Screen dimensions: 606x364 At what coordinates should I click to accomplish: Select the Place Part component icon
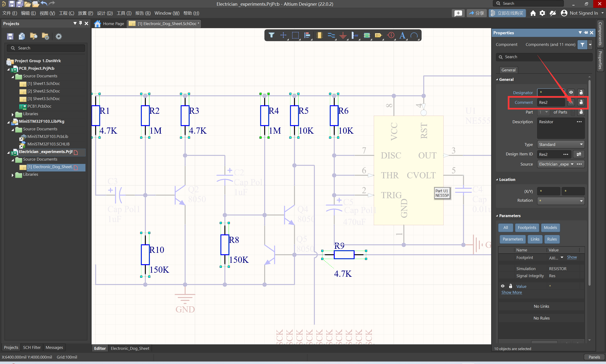click(x=319, y=35)
